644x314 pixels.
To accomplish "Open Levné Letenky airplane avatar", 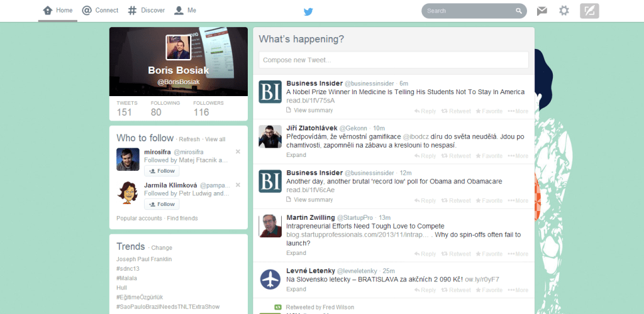I will coord(270,279).
